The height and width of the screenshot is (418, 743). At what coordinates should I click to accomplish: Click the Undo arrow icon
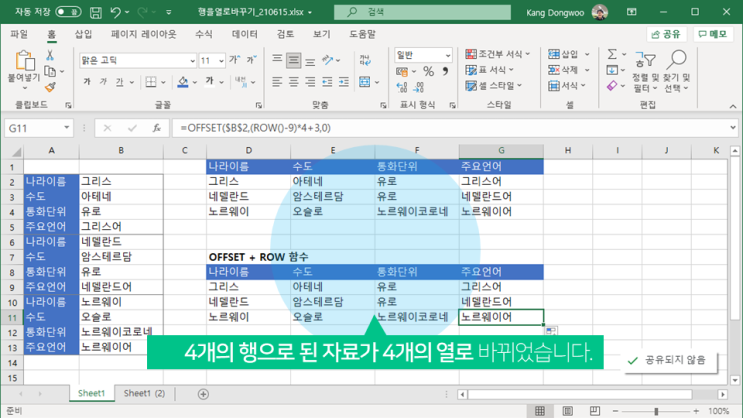(115, 12)
